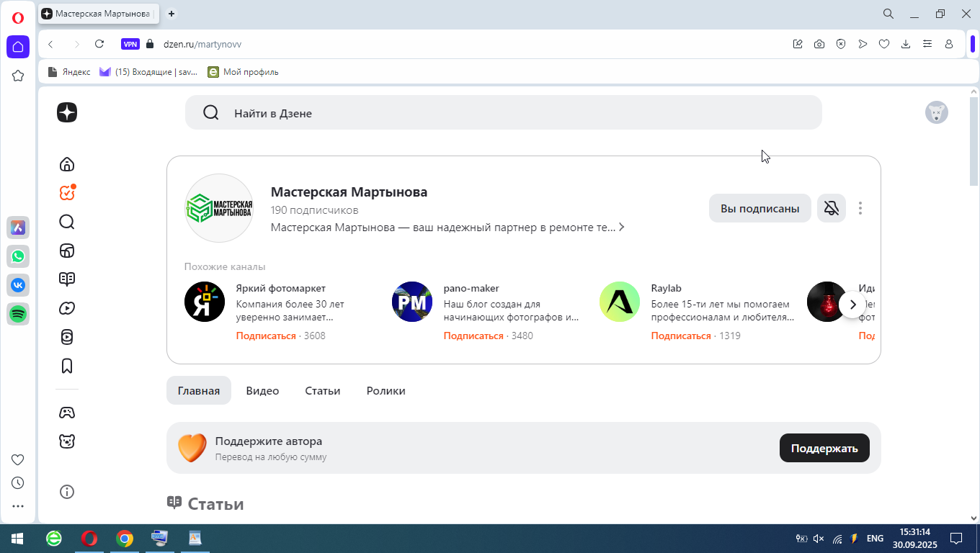Image resolution: width=980 pixels, height=553 pixels.
Task: Open VK messenger in the Opera sidebar
Action: click(18, 285)
